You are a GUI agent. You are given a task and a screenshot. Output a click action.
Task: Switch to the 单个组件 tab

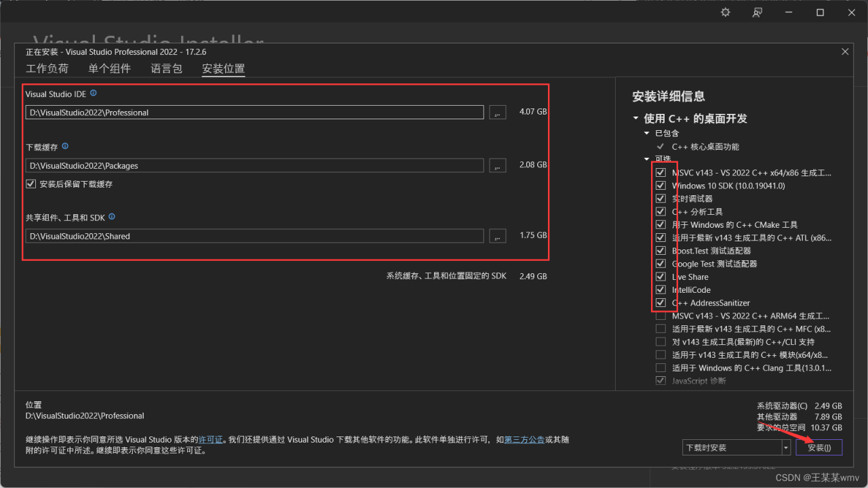[x=110, y=68]
